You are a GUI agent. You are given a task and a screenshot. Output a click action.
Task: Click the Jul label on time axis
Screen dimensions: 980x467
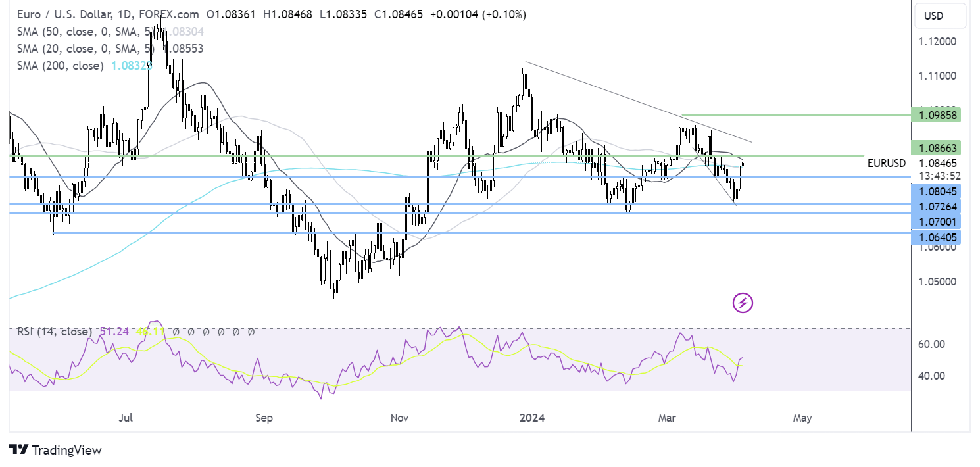pos(127,417)
